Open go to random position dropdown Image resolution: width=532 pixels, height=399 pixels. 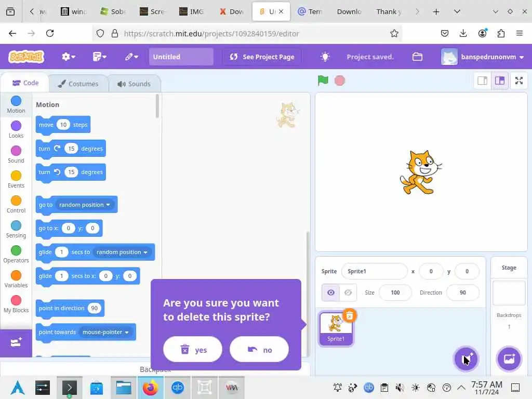point(85,205)
